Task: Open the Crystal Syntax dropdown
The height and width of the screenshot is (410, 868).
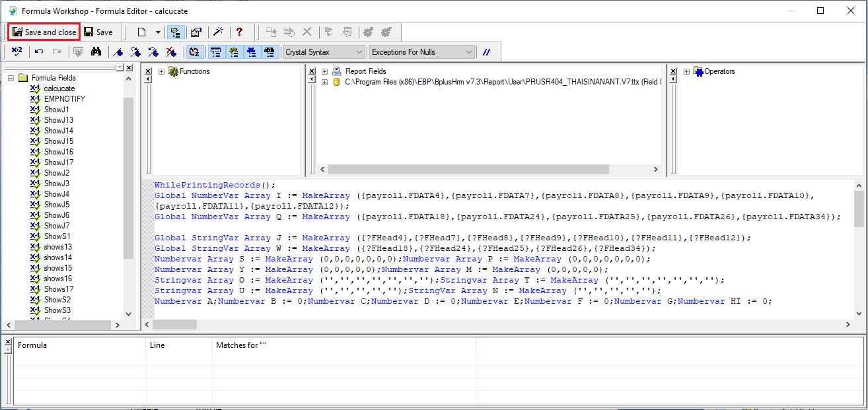Action: 324,51
